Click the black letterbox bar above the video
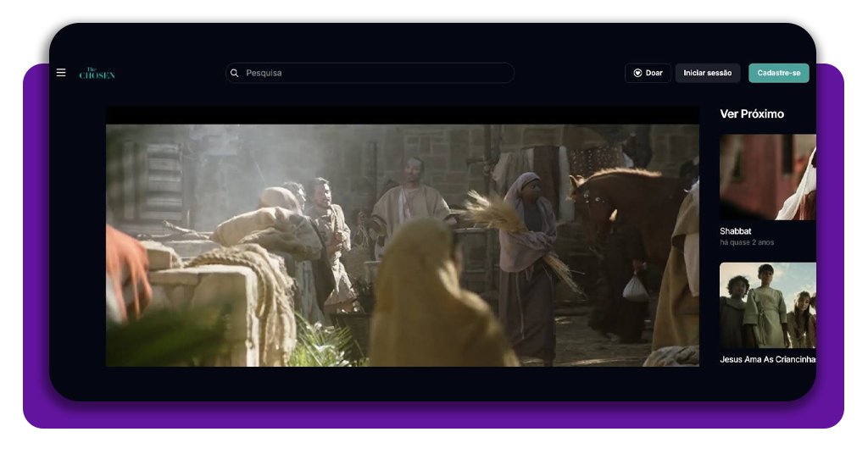 (x=402, y=115)
